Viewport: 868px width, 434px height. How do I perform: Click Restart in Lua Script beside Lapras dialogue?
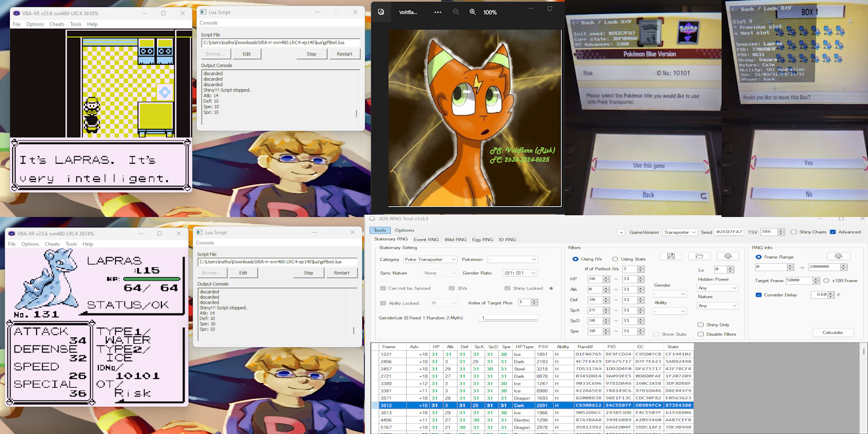[345, 54]
